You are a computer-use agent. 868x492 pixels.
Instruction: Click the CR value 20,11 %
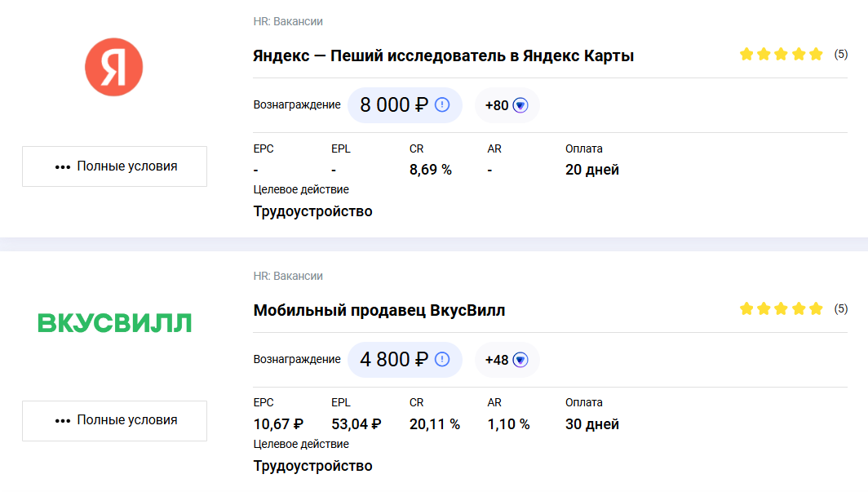point(435,424)
